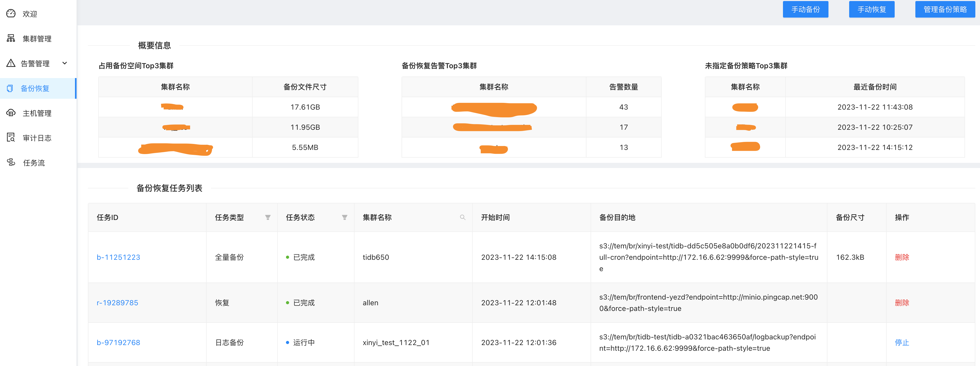980x366 pixels.
Task: Click the 最近备份时间 column header
Action: click(x=875, y=87)
